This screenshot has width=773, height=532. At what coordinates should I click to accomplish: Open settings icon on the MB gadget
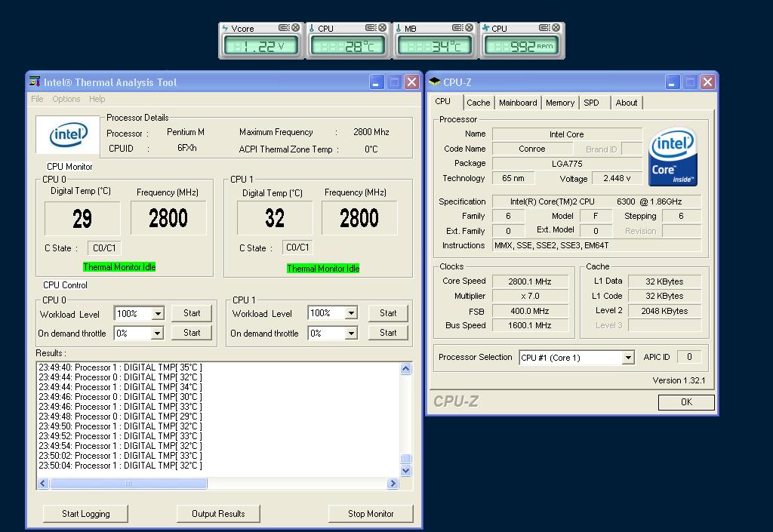tap(457, 28)
